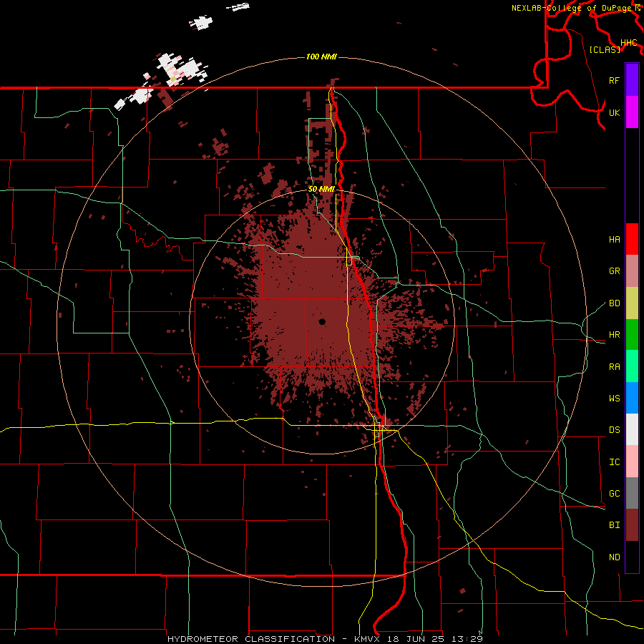Click the GR legend label
644x644 pixels.
click(x=615, y=271)
